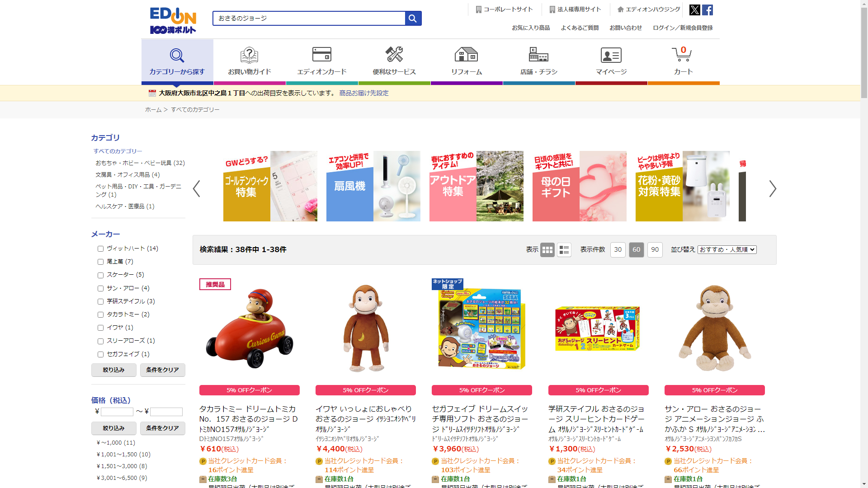The height and width of the screenshot is (488, 868).
Task: Open the 扇風機 banner thumbnail
Action: (x=373, y=186)
